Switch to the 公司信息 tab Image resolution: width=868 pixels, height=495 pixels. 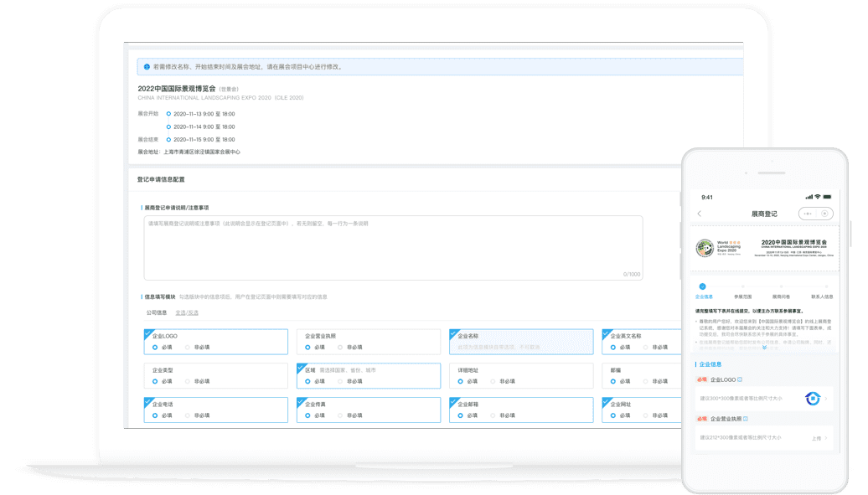[157, 312]
